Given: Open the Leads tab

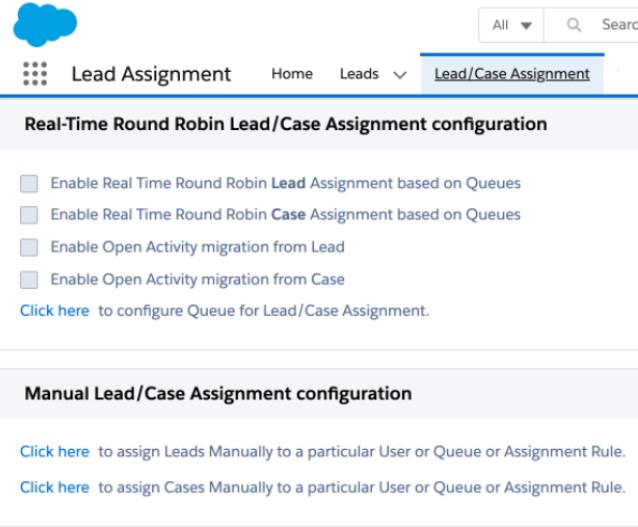Looking at the screenshot, I should point(359,74).
